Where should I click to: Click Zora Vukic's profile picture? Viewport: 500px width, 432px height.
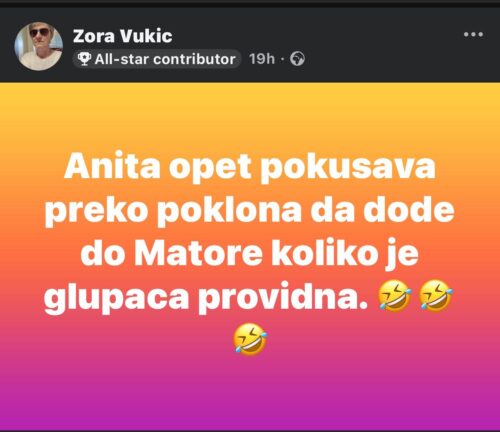39,46
